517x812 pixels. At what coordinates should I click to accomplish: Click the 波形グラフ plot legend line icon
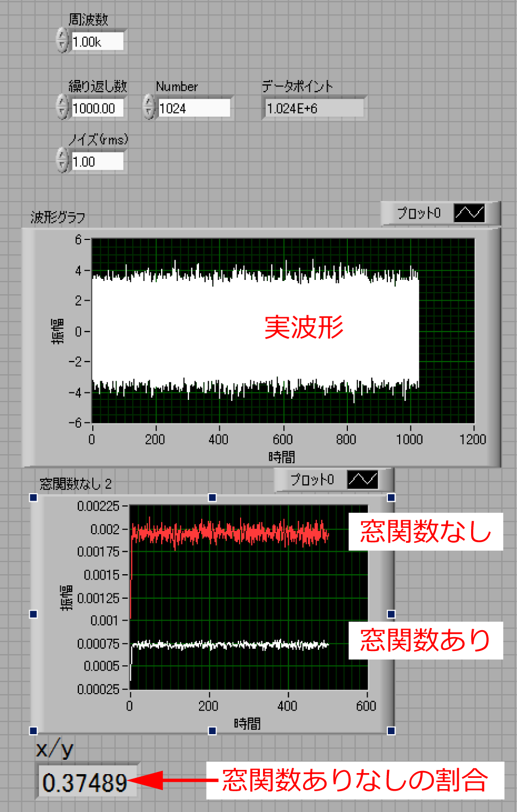[469, 213]
